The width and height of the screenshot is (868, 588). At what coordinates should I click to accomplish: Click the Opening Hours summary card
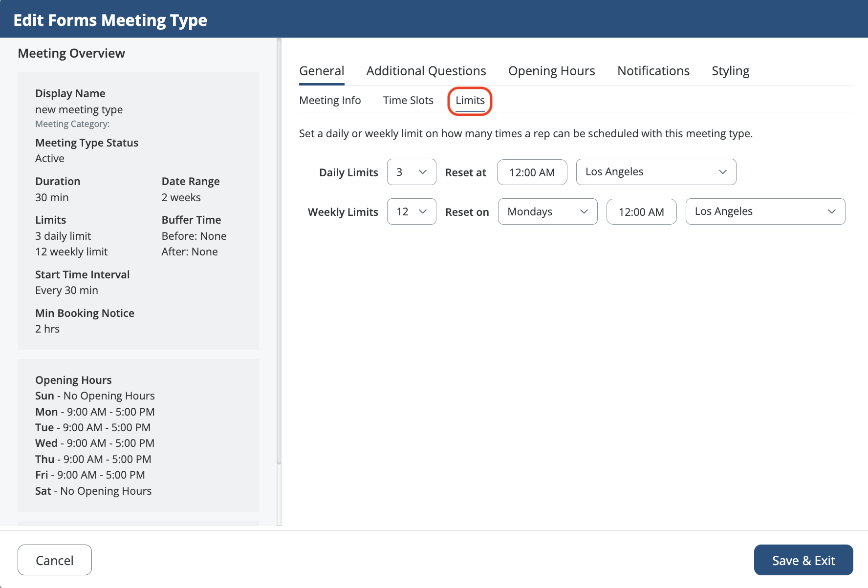coord(138,435)
